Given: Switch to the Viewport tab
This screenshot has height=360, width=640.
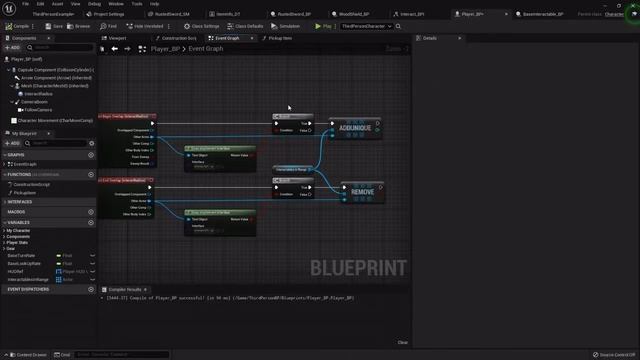Looking at the screenshot, I should click(114, 38).
